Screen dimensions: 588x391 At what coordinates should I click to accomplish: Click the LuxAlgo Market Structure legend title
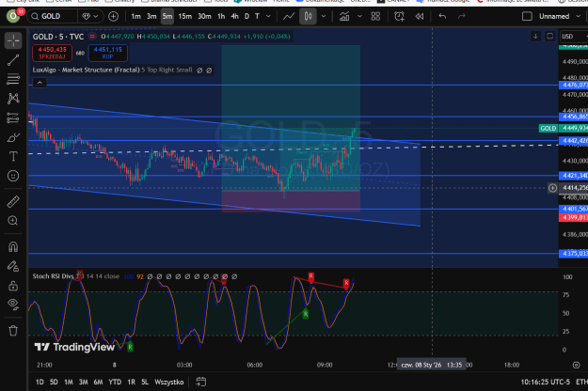pyautogui.click(x=86, y=70)
